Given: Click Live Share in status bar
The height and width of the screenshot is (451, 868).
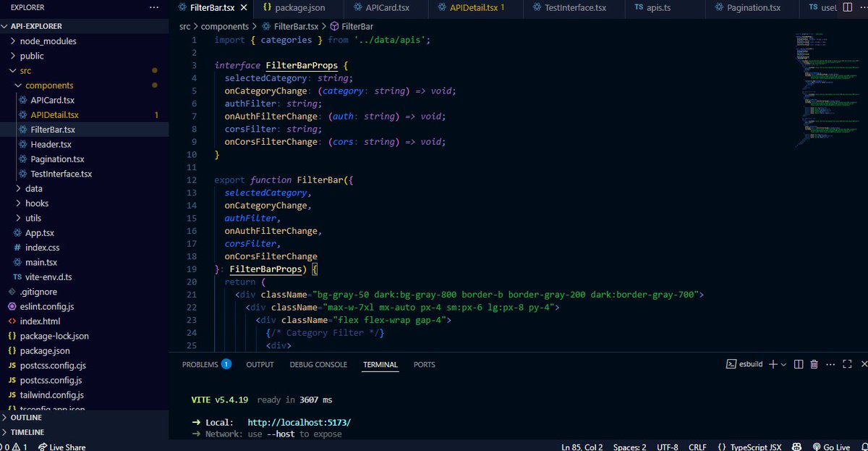Looking at the screenshot, I should (61, 447).
